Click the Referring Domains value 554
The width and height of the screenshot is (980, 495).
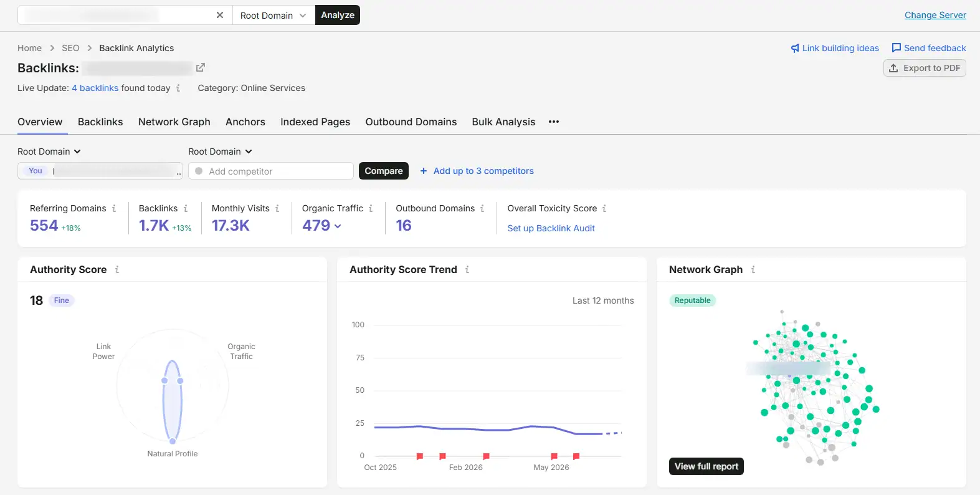44,226
